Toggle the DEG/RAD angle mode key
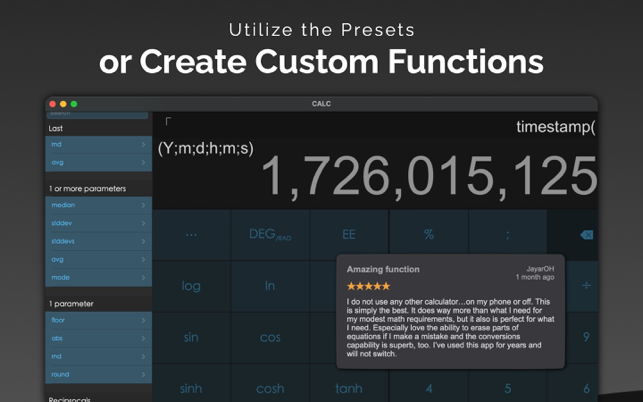This screenshot has height=402, width=643. [x=270, y=235]
